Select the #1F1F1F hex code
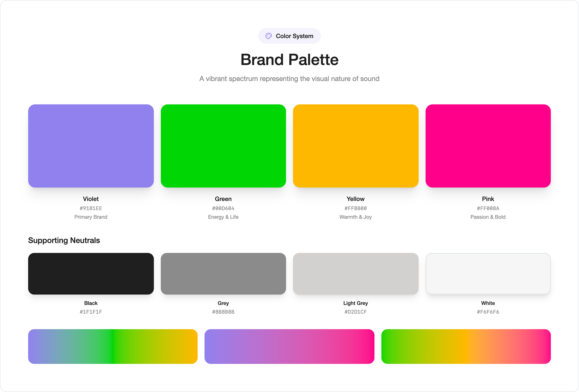 pyautogui.click(x=91, y=312)
